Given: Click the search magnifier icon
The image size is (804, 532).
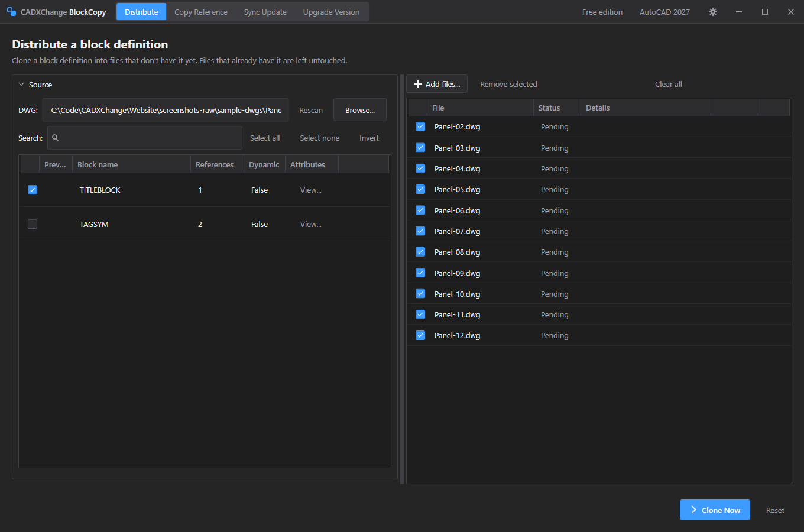Looking at the screenshot, I should pyautogui.click(x=56, y=138).
